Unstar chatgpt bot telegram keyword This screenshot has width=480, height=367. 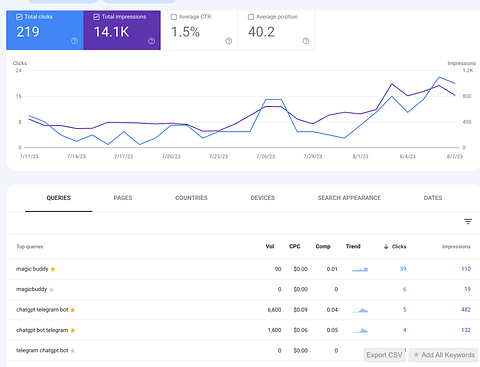(73, 331)
